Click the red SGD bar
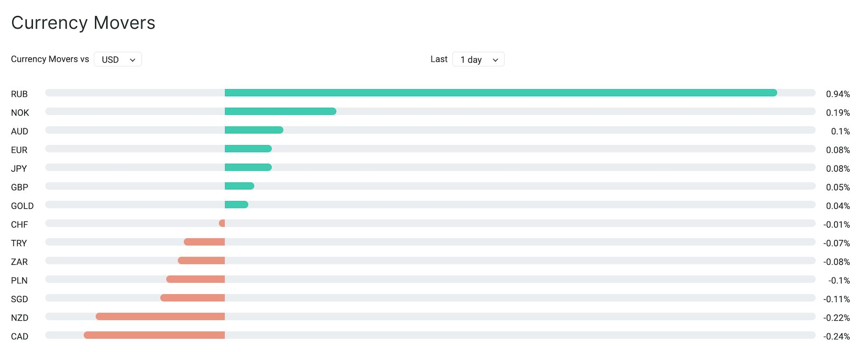Image resolution: width=868 pixels, height=352 pixels. 193,298
